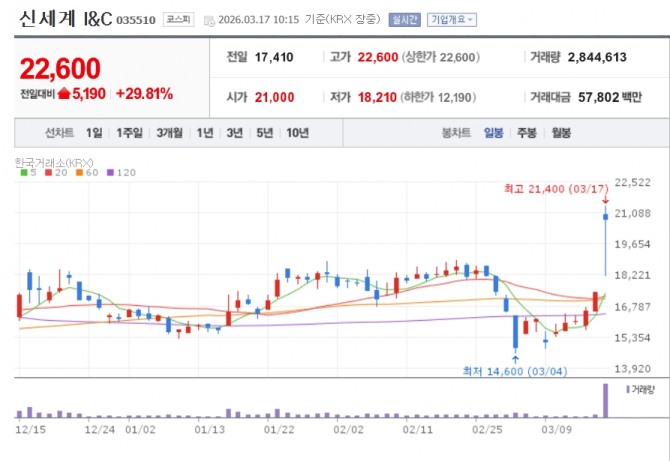The image size is (670, 461).
Task: Select the 10년 line chart tab
Action: pos(297,133)
